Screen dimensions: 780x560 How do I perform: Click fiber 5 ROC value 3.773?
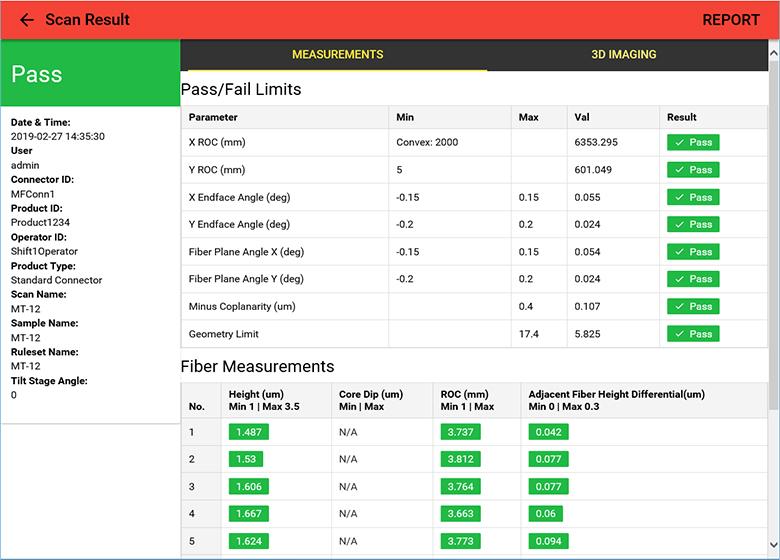click(461, 541)
